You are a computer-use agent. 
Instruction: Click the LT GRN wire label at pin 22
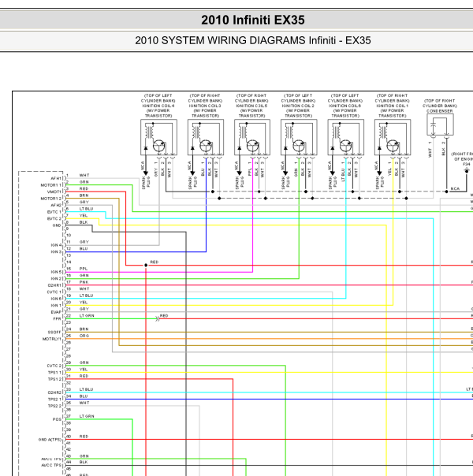(87, 316)
